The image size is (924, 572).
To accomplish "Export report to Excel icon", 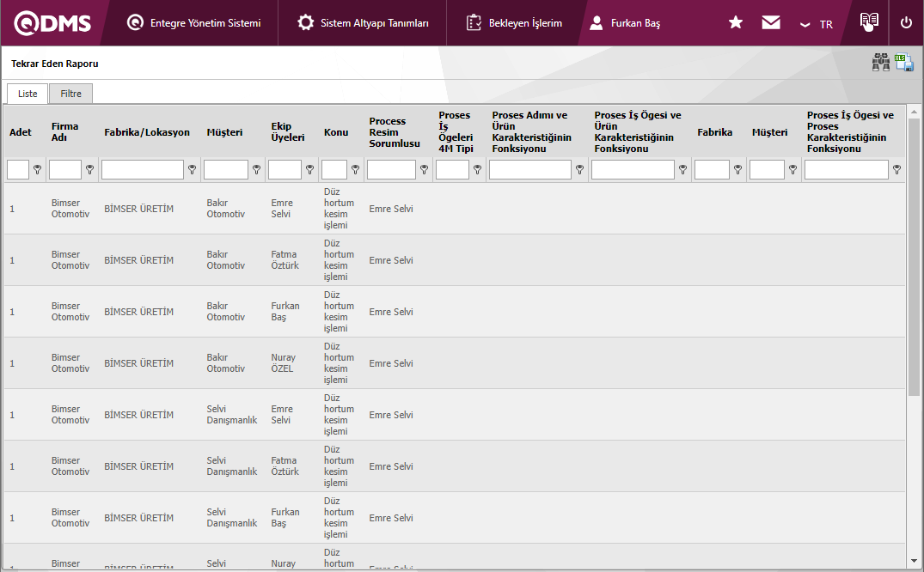I will click(904, 63).
